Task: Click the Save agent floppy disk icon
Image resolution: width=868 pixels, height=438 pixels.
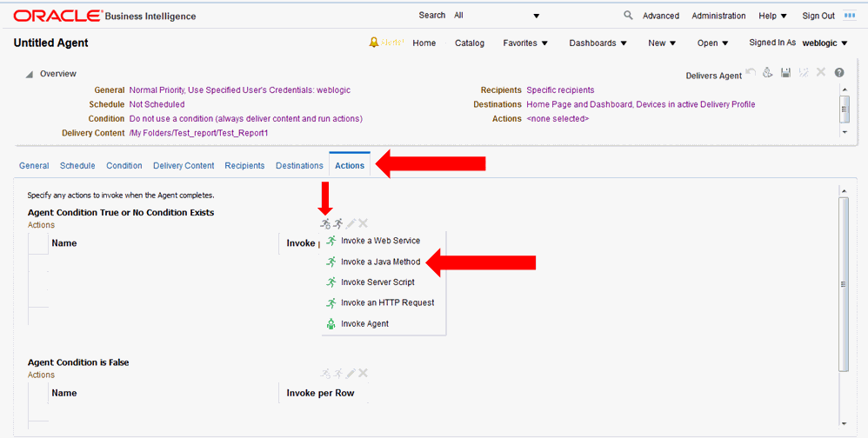Action: click(785, 72)
